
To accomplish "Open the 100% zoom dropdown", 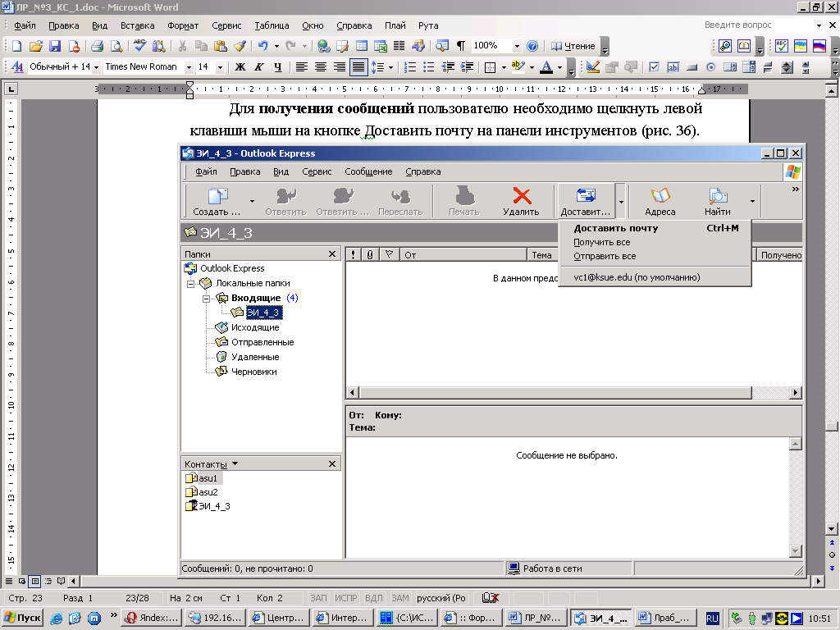I will click(x=517, y=46).
